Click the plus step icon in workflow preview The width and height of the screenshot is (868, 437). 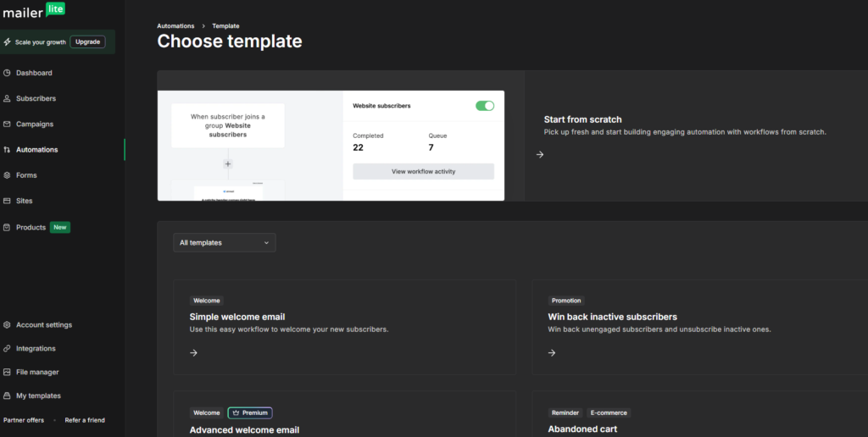pyautogui.click(x=227, y=163)
